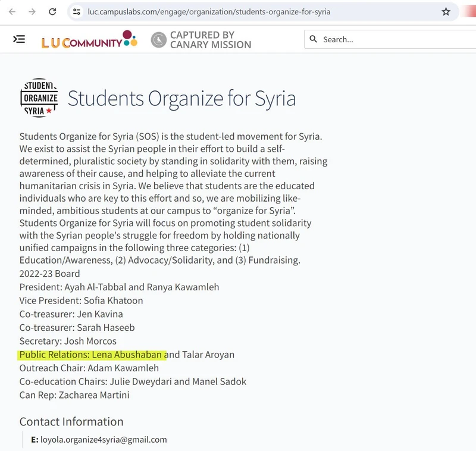The width and height of the screenshot is (476, 451).
Task: Expand the side navigation menu
Action: [19, 39]
